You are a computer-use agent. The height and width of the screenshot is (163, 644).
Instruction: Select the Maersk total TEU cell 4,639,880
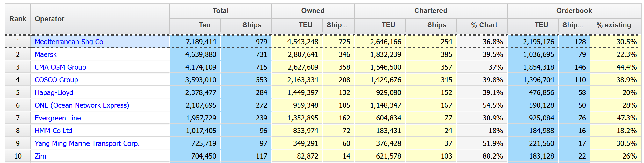pos(201,55)
